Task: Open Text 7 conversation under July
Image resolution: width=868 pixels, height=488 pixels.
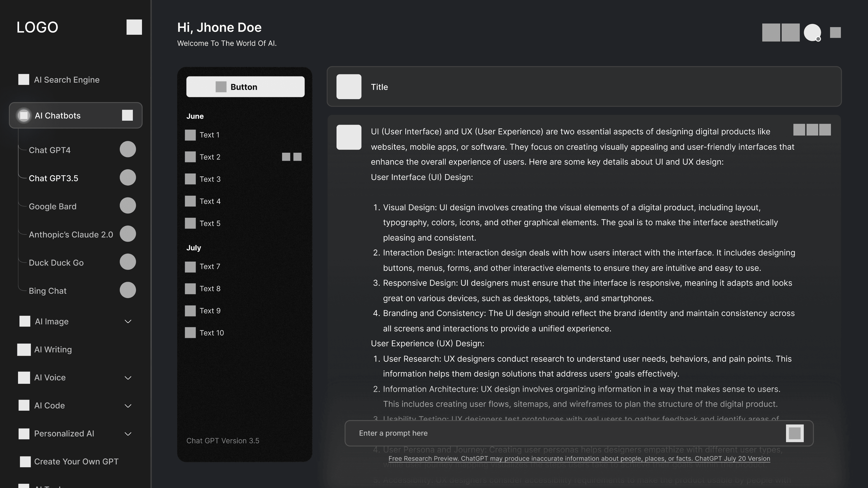Action: point(210,266)
